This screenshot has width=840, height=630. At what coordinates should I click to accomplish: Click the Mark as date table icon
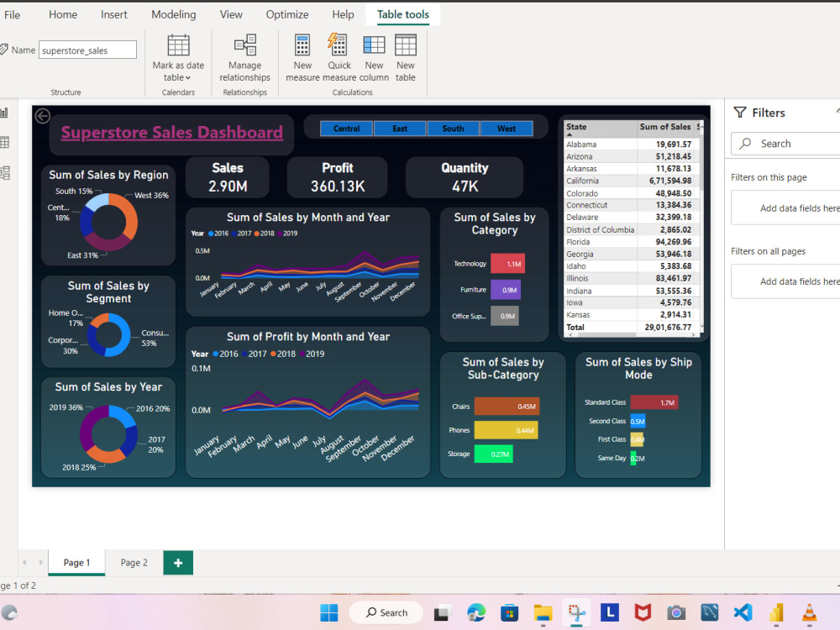178,46
